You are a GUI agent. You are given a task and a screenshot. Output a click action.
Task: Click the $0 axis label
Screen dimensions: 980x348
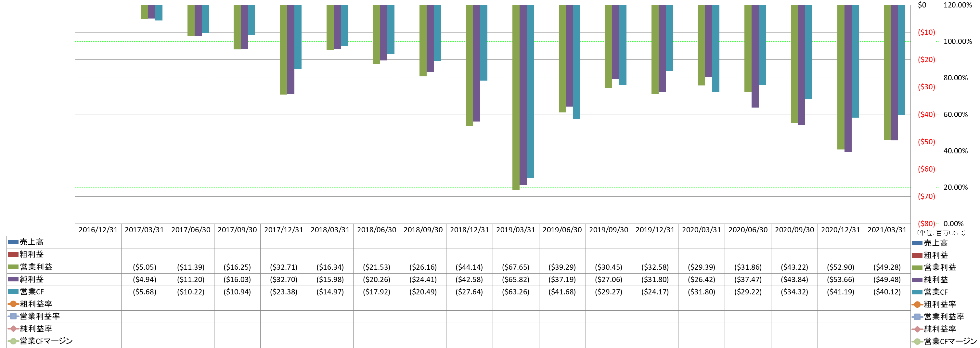click(x=922, y=5)
